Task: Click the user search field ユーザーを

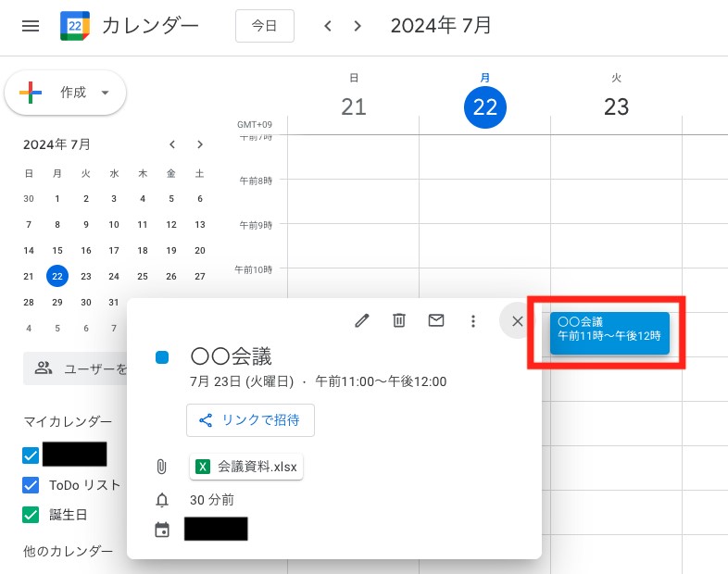Action: 75,368
